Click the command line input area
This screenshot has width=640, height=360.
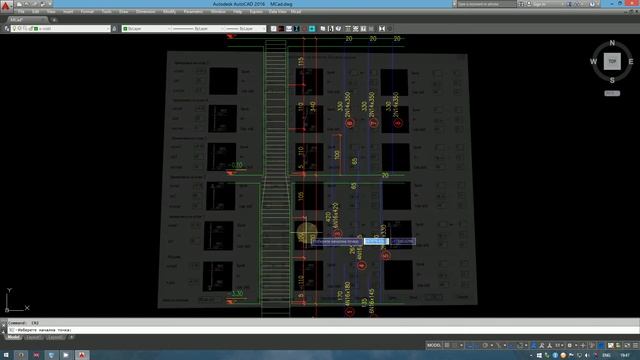coord(322,330)
